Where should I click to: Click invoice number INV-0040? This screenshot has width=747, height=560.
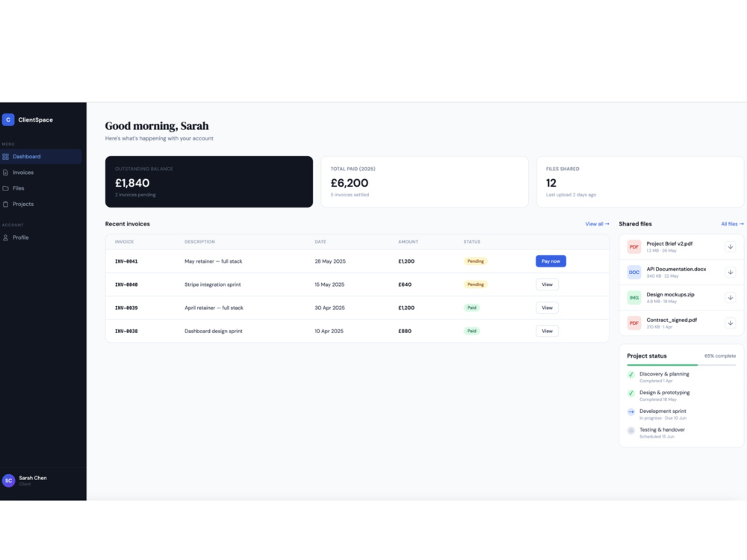click(126, 284)
